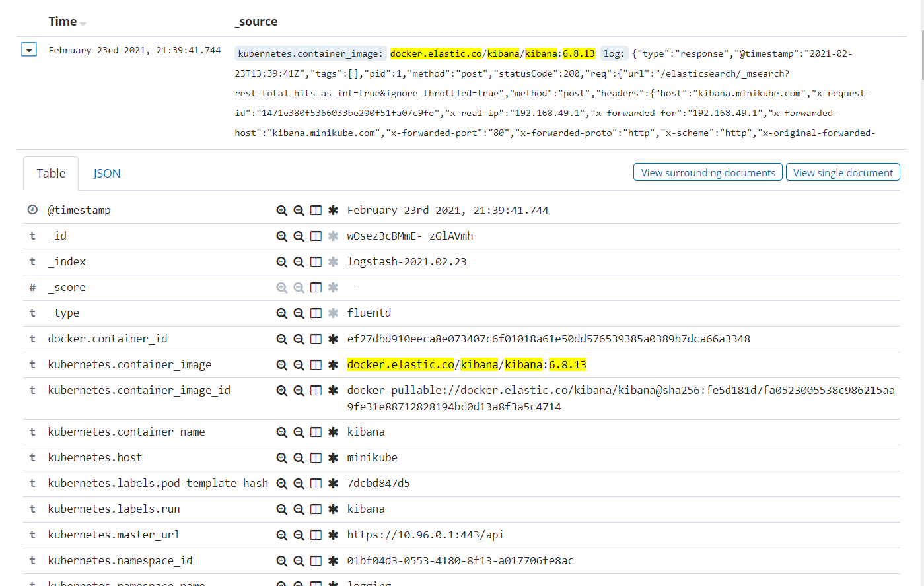Filter for field present on docker.container_id

334,339
